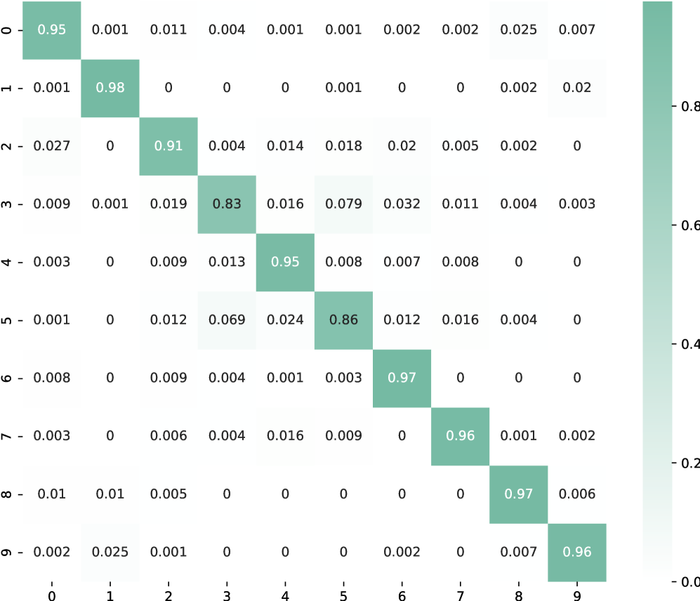Select the 0.027 cell in row 2
Image resolution: width=700 pixels, height=601 pixels.
[52, 146]
